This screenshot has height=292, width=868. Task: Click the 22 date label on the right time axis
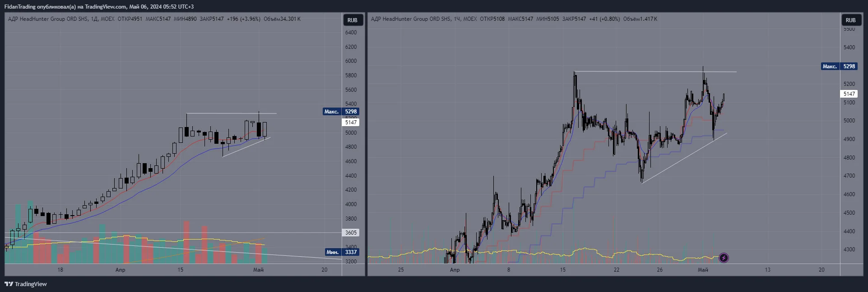click(x=617, y=270)
